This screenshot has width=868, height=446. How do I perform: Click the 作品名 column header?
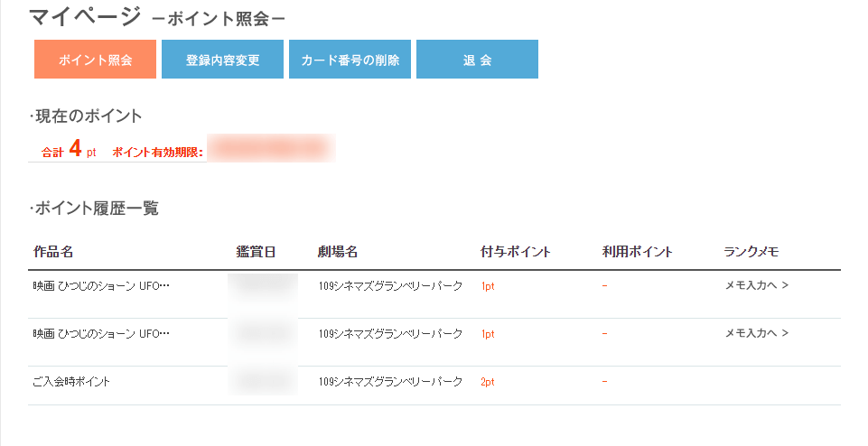[x=53, y=252]
